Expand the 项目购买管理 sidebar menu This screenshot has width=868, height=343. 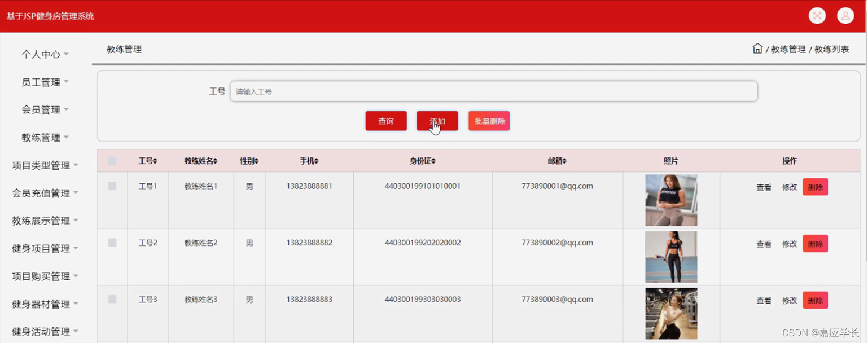[x=45, y=276]
